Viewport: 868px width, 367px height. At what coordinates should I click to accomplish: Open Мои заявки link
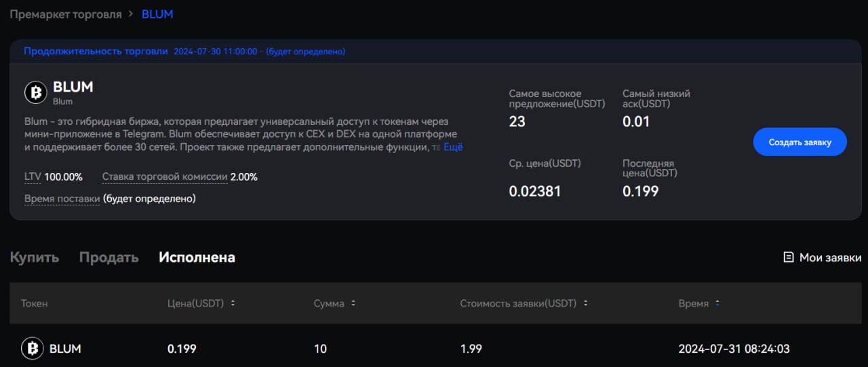(x=830, y=257)
